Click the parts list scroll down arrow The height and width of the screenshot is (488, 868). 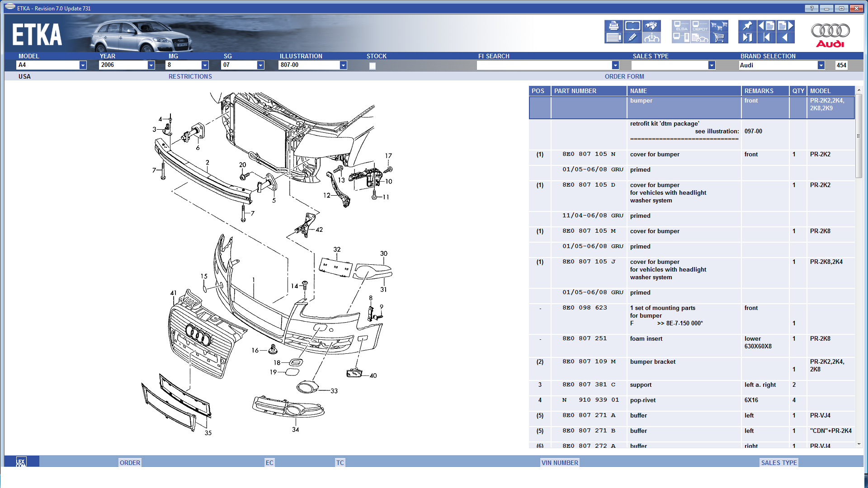859,444
